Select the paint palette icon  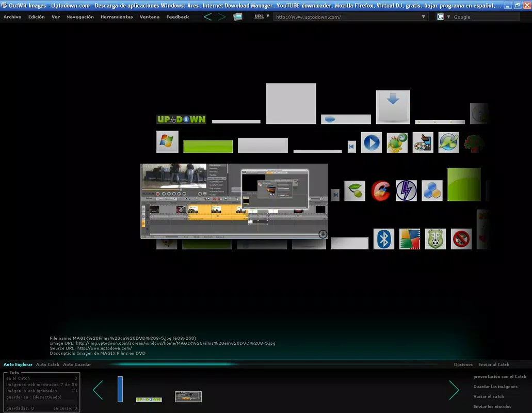(423, 142)
